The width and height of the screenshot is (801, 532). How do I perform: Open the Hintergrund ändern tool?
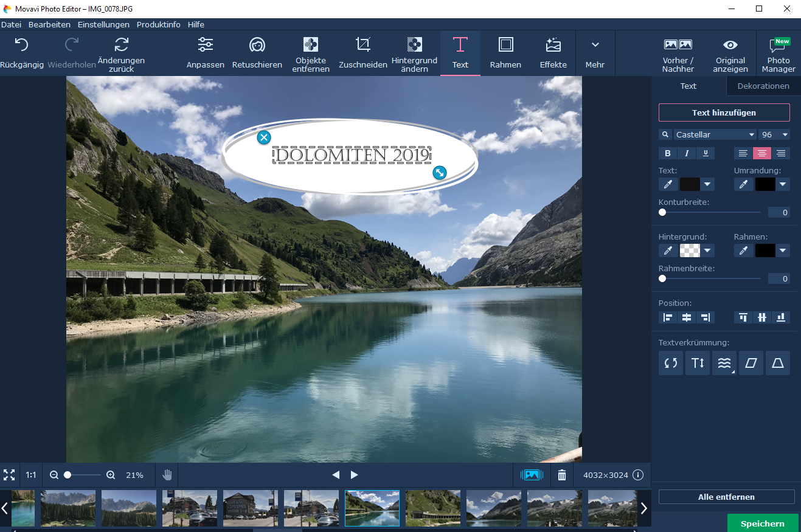(x=414, y=53)
